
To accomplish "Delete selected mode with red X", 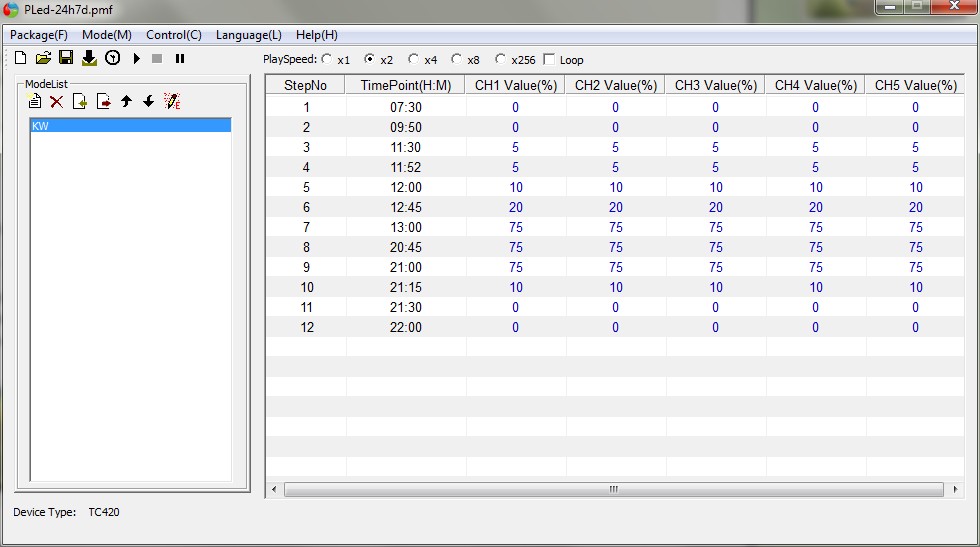I will pos(57,101).
